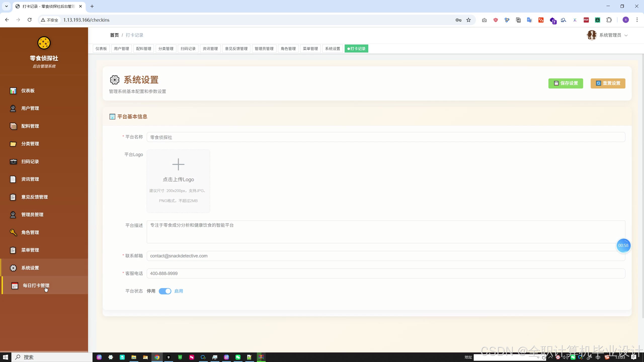Viewport: 644px width, 362px height.
Task: Click the 配料管理 box icon in sidebar
Action: click(x=13, y=126)
